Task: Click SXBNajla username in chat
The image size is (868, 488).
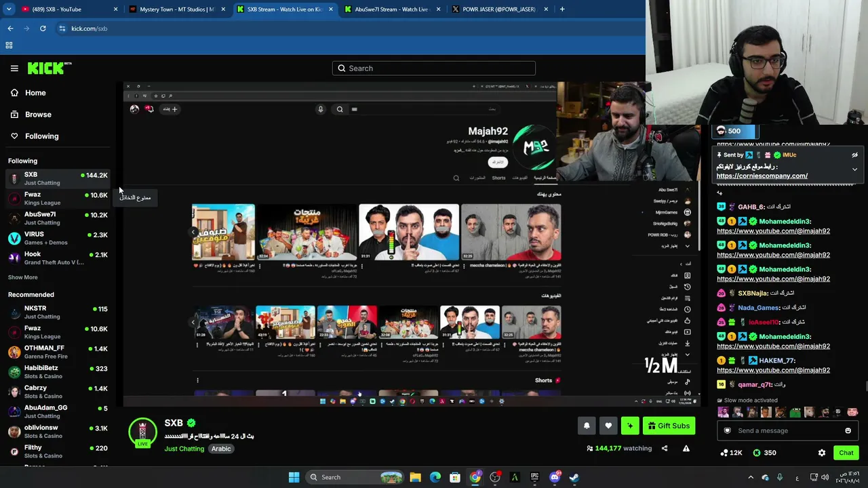Action: click(x=753, y=293)
